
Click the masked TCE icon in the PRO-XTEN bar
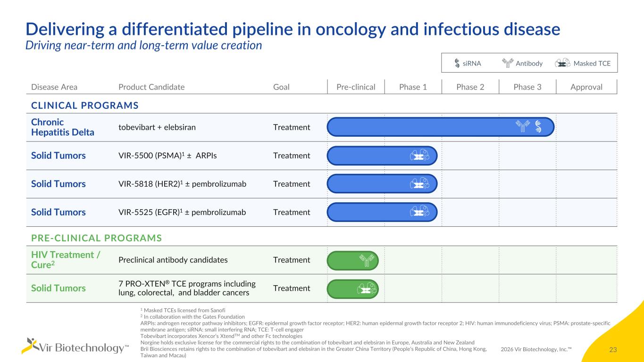tap(367, 288)
